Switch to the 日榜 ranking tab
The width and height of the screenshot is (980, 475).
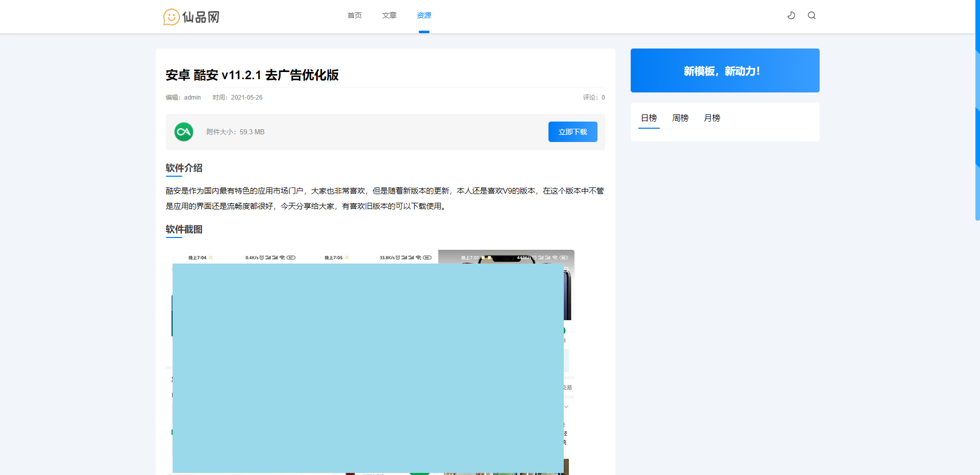pos(649,118)
